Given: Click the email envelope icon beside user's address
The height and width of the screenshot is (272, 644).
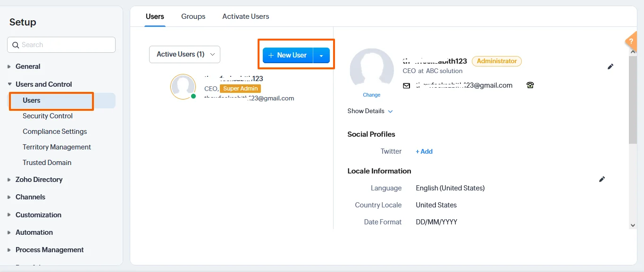Looking at the screenshot, I should pyautogui.click(x=406, y=85).
